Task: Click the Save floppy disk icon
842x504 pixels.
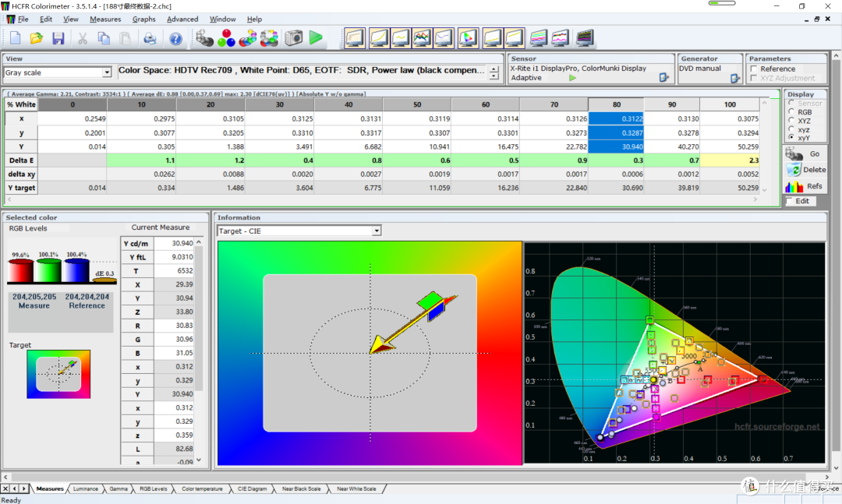Action: [x=58, y=38]
